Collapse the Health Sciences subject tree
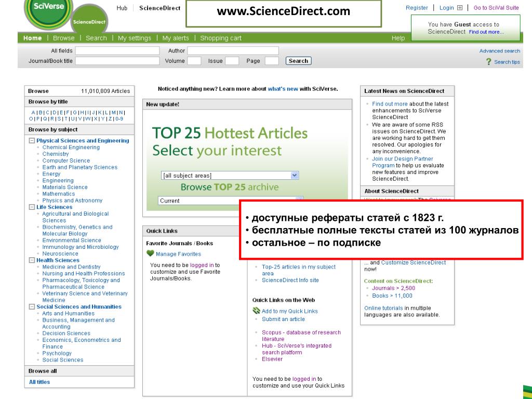Image resolution: width=532 pixels, height=399 pixels. [x=32, y=260]
